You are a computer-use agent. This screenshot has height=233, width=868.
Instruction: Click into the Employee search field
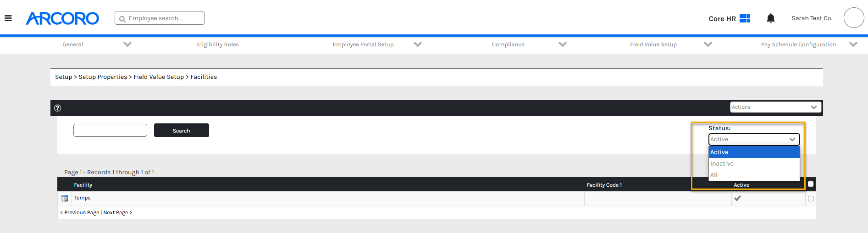(160, 18)
